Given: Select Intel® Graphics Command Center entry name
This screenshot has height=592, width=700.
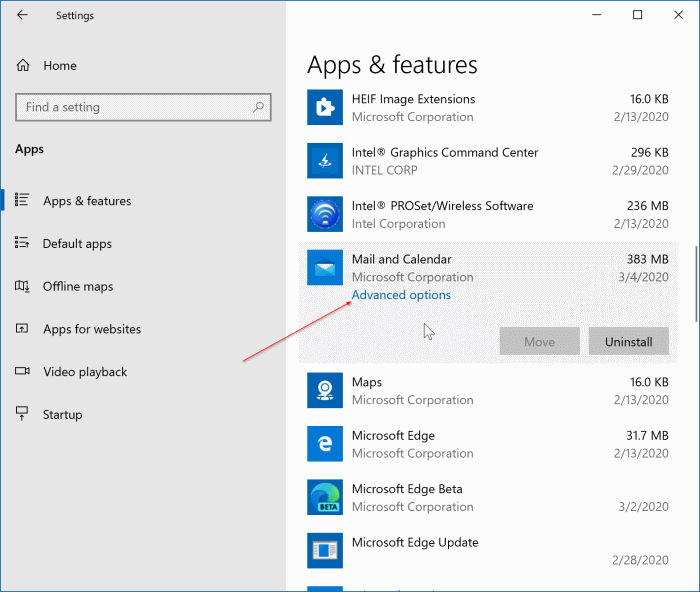Looking at the screenshot, I should click(x=445, y=153).
